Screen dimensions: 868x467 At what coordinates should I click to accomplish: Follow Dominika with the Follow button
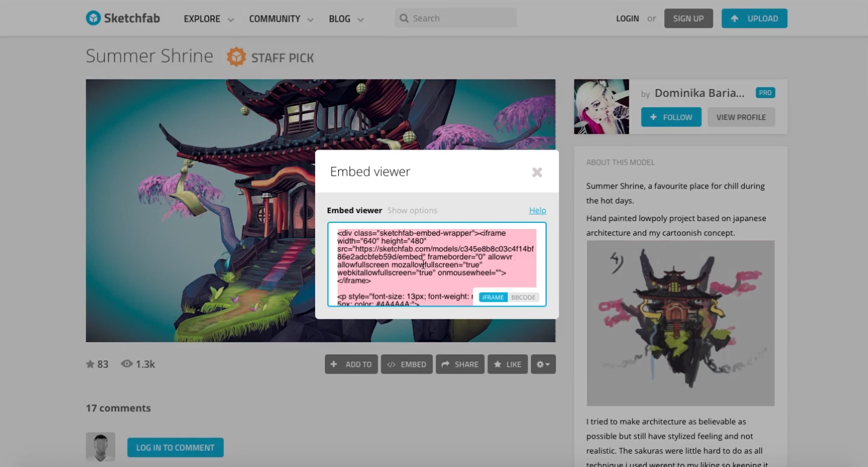[x=671, y=117]
